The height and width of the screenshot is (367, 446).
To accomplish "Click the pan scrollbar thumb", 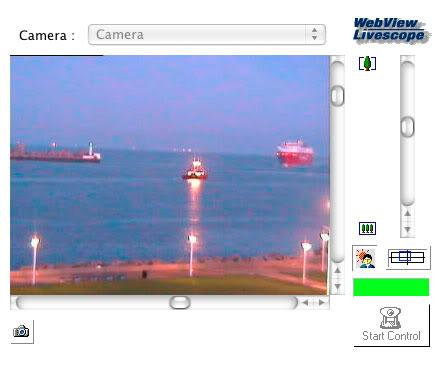I will tap(180, 303).
